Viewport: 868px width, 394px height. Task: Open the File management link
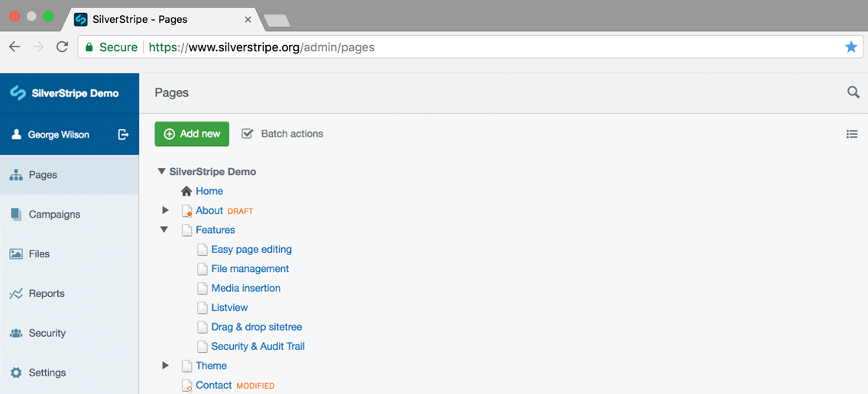click(x=250, y=269)
